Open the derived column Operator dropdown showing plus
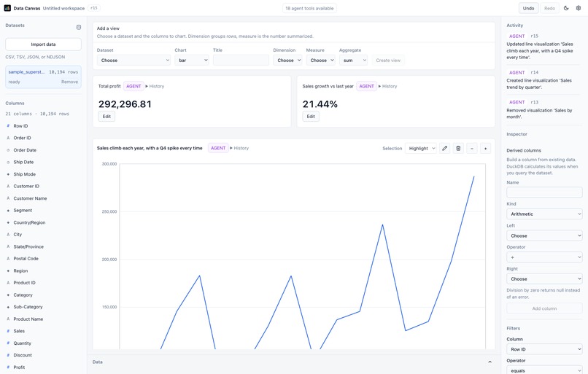588x374 pixels. [x=544, y=257]
